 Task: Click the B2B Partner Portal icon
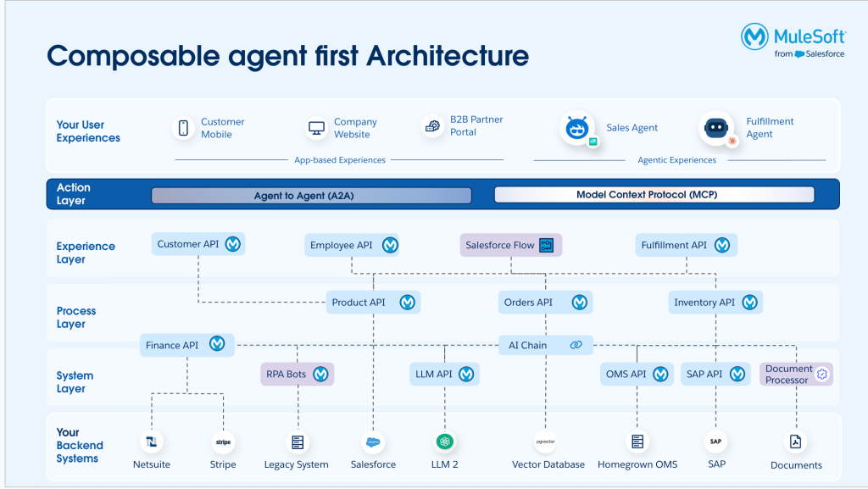[x=432, y=126]
